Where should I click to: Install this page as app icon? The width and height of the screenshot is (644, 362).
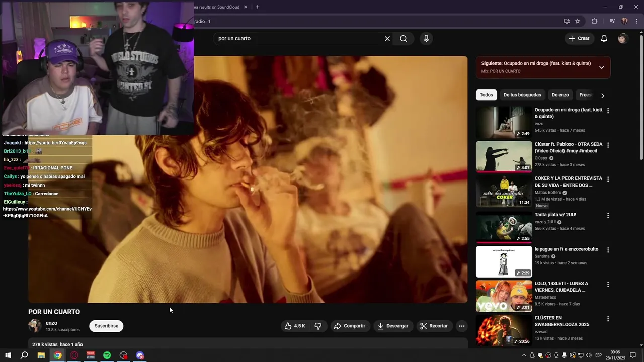567,21
